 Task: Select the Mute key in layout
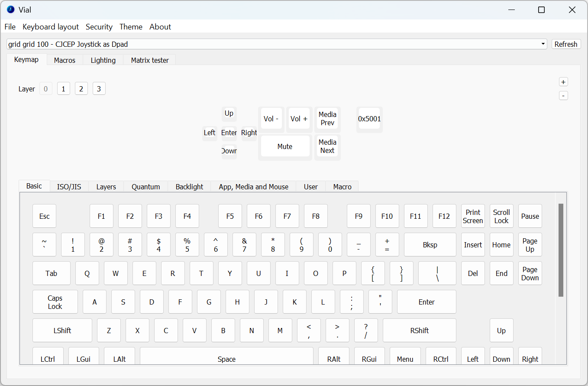(x=285, y=146)
